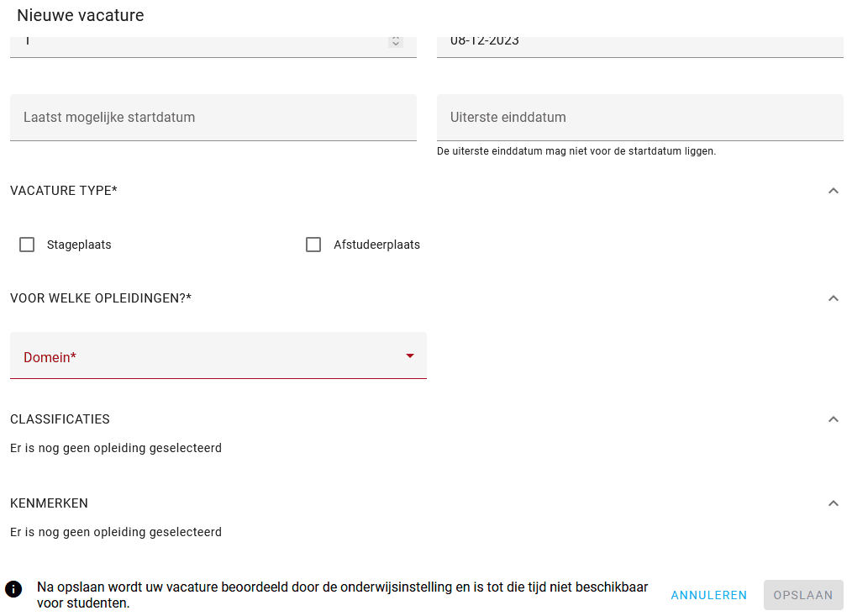
Task: Click the info icon beside the save notice
Action: 13,588
